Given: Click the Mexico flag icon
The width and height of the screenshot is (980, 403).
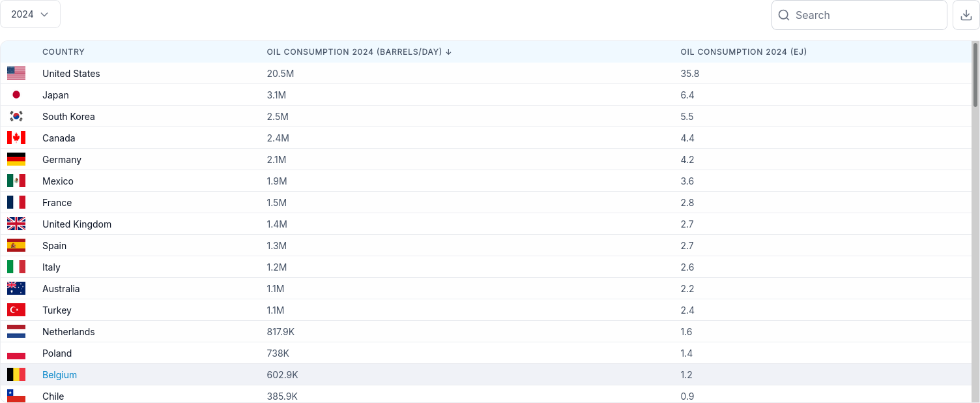Looking at the screenshot, I should (x=16, y=181).
